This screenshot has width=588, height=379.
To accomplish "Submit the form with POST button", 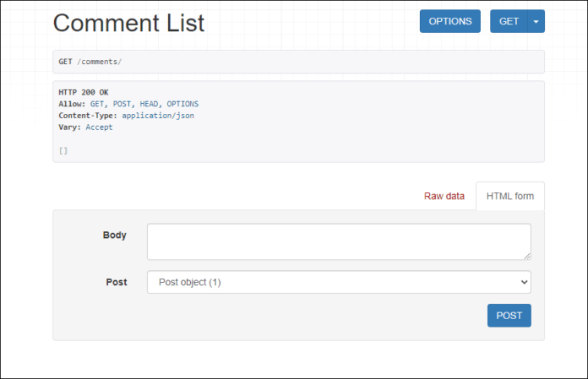I will tap(509, 316).
